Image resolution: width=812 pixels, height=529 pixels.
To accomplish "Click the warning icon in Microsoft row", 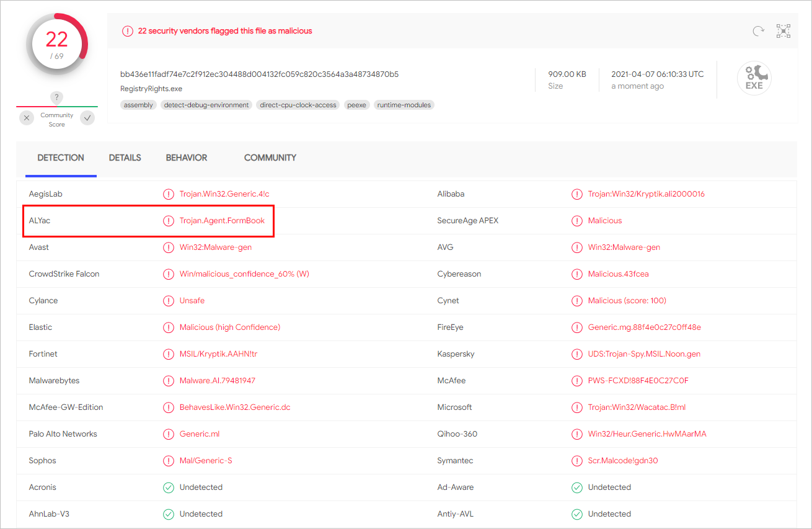I will point(577,407).
